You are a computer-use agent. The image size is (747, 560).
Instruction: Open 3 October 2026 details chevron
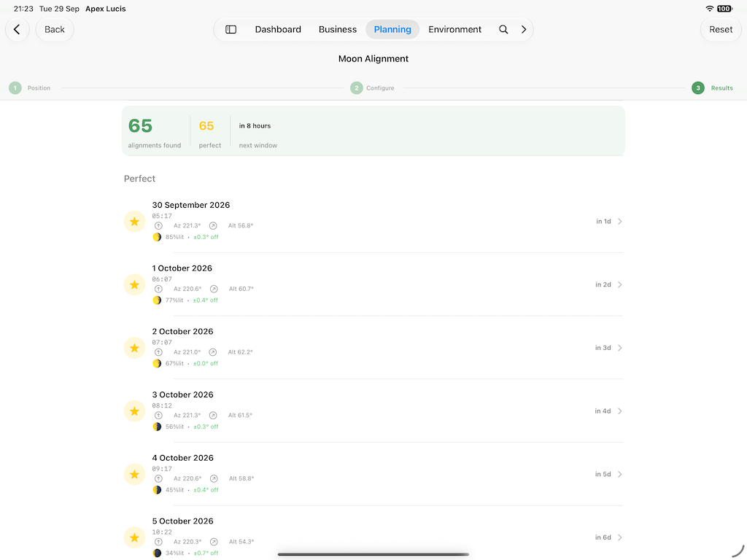click(620, 411)
